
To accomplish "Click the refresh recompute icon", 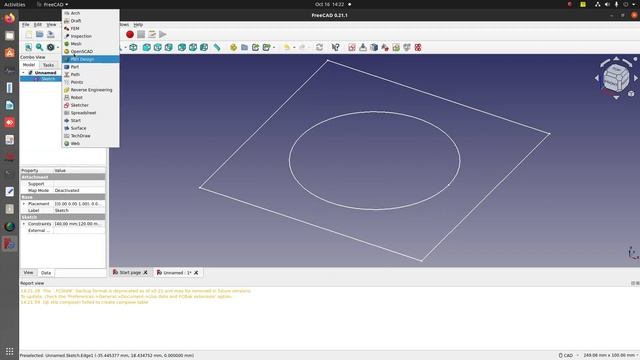I will pyautogui.click(x=319, y=47).
